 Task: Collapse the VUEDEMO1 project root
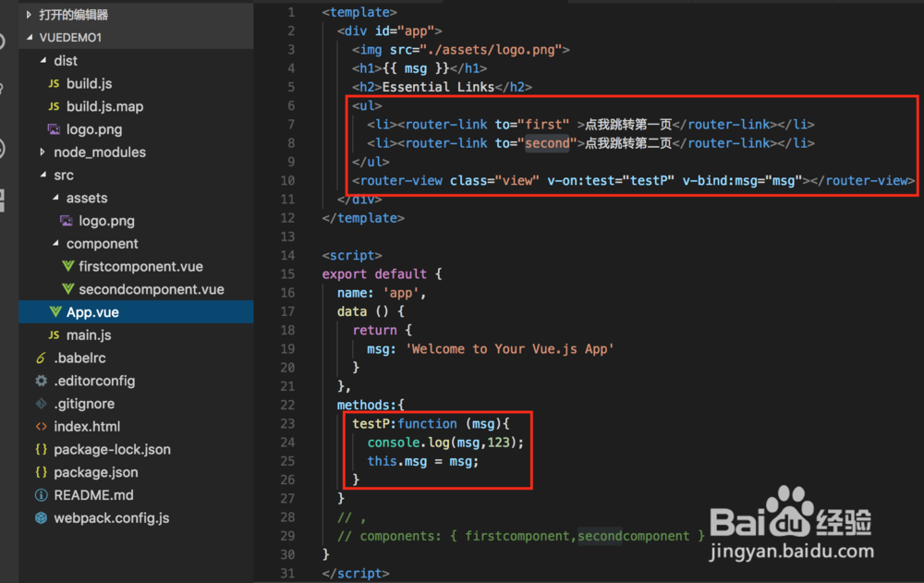(x=29, y=37)
